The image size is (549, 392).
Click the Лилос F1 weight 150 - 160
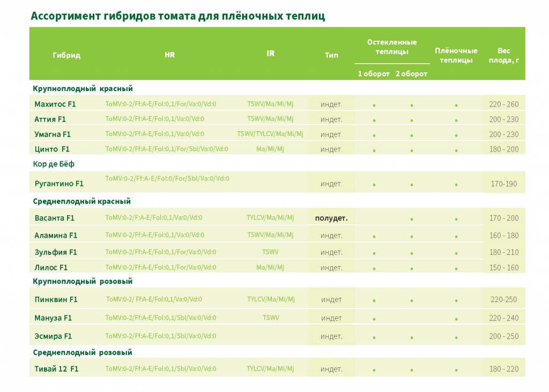504,267
